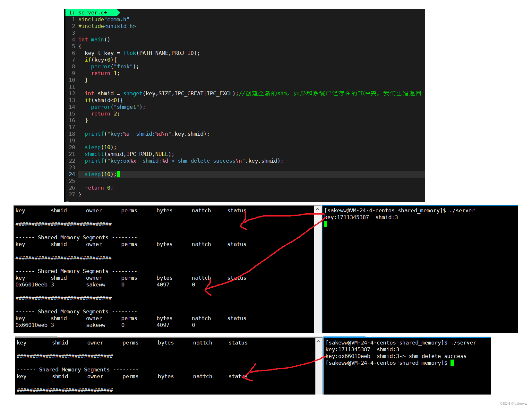Image resolution: width=532 pixels, height=408 pixels.
Task: Click the printf shm delete success line
Action: coord(184,161)
